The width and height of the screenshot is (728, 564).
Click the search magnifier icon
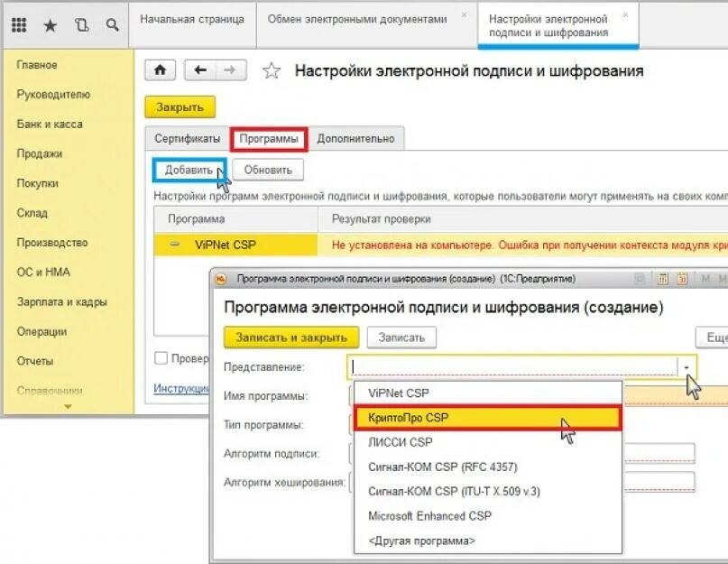click(x=113, y=24)
